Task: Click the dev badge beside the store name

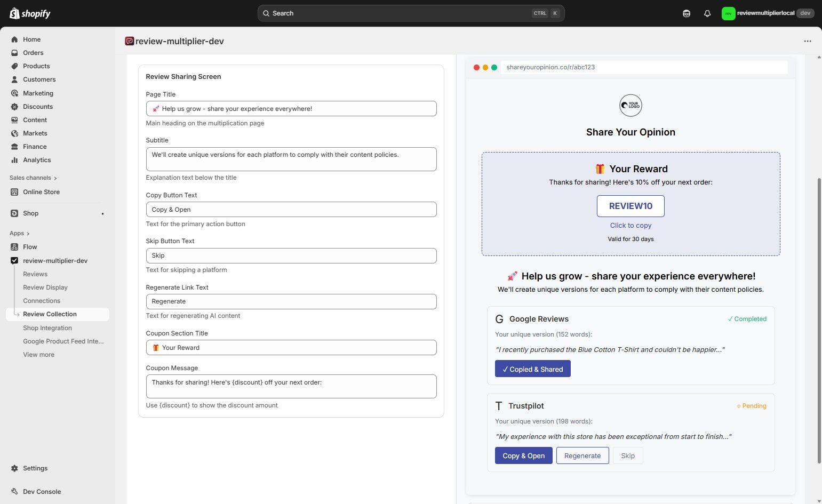Action: (x=805, y=13)
